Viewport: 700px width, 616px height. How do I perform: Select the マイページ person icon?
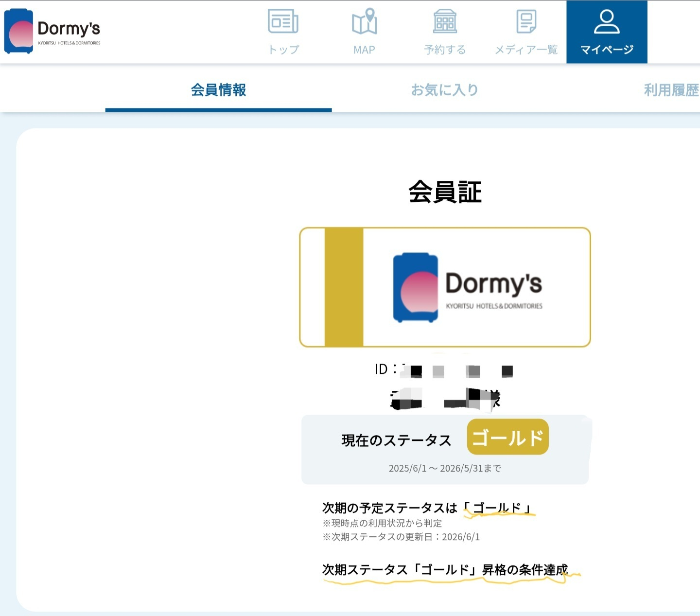click(607, 22)
